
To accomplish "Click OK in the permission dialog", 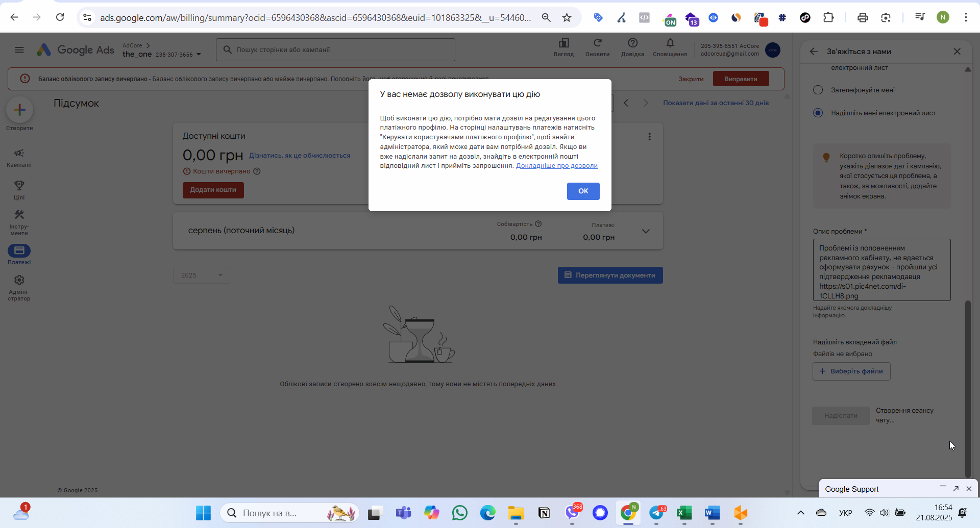I will (x=583, y=191).
